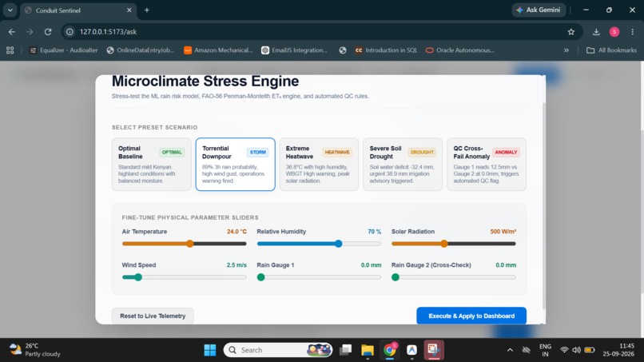
Task: Select Torrential Downpour preset scenario
Action: [236, 165]
